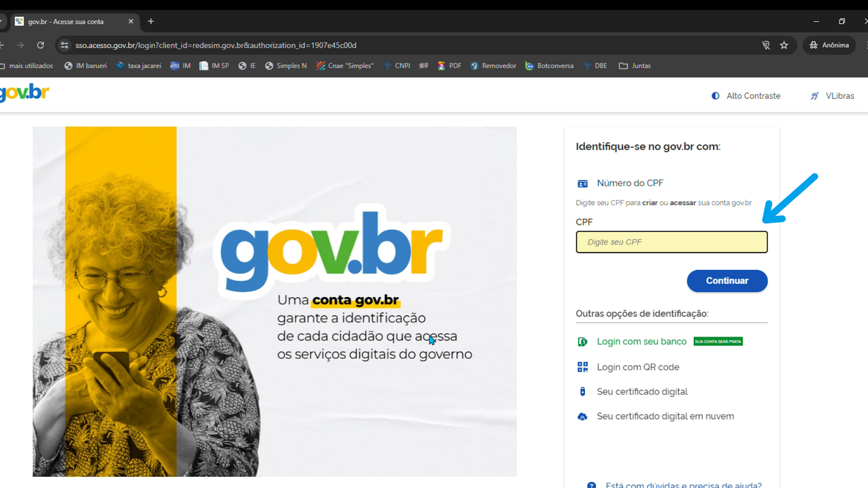Click the address bar URL
Image resolution: width=868 pixels, height=488 pixels.
(216, 45)
